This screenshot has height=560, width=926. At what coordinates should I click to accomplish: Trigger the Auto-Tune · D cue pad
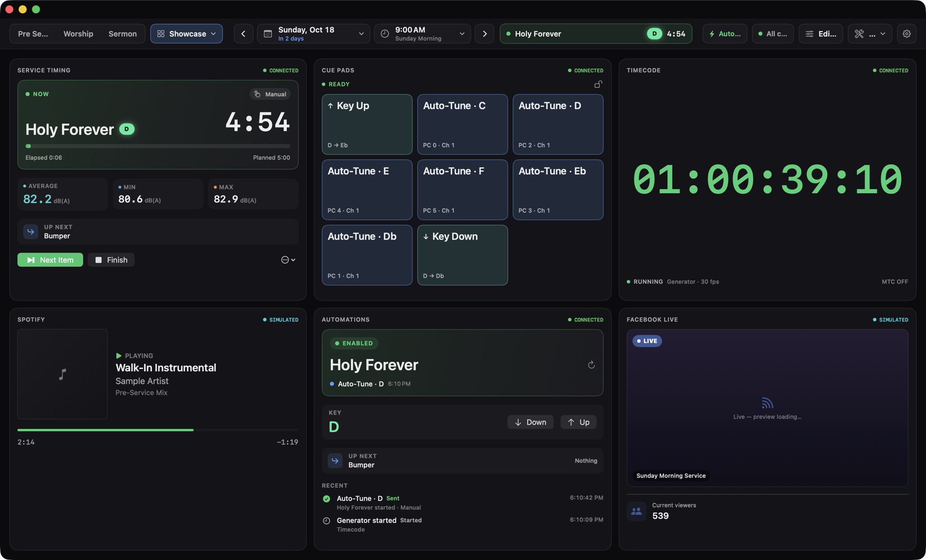pos(558,124)
